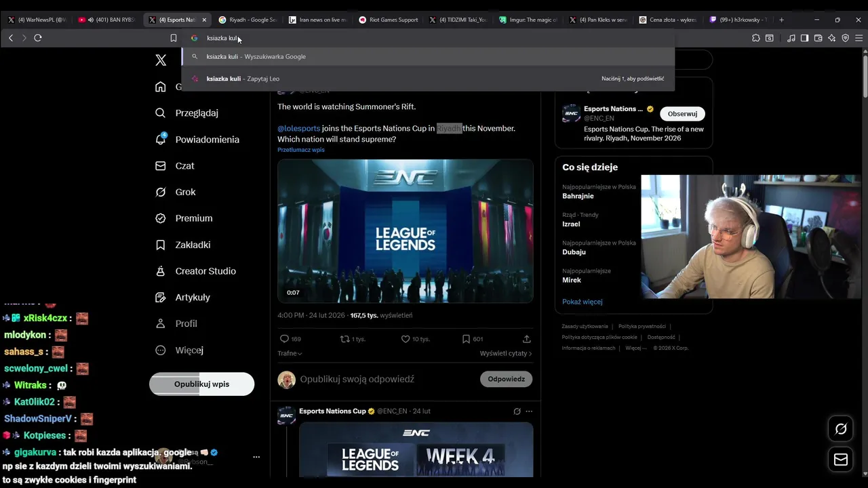Focus the 'Opublikuj swoją odpowiedź' reply field

(387, 379)
